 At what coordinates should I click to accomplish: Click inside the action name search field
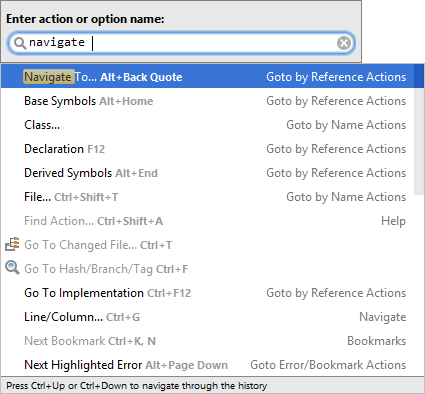180,43
